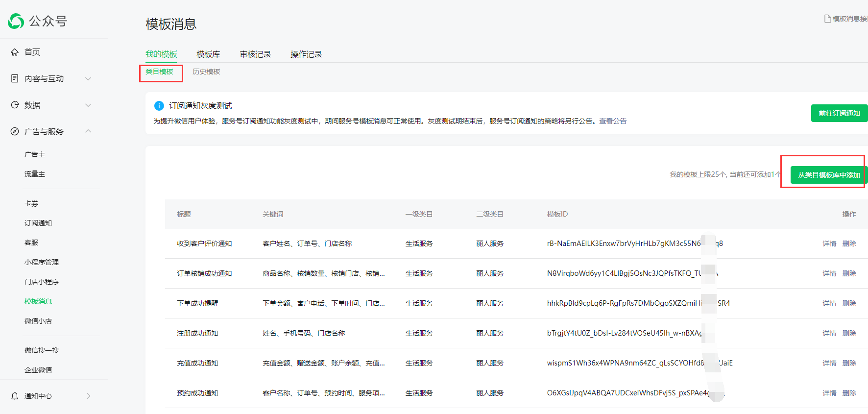Open the 审核记录 tab
The image size is (868, 414).
tap(255, 54)
